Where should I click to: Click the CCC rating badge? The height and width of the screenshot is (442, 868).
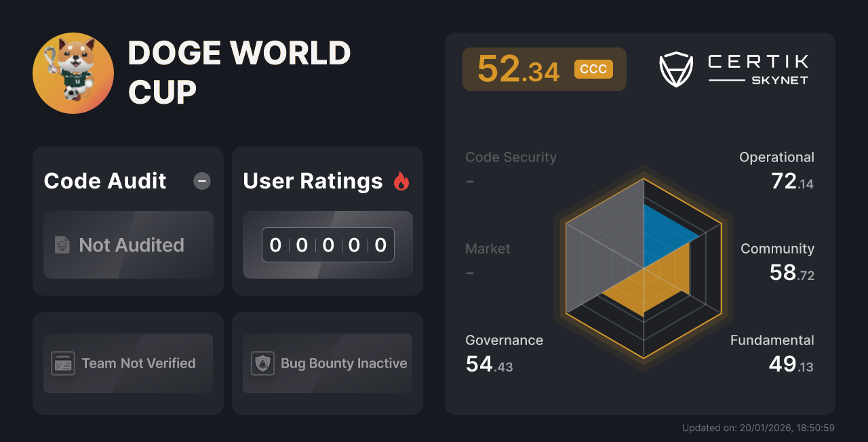593,68
